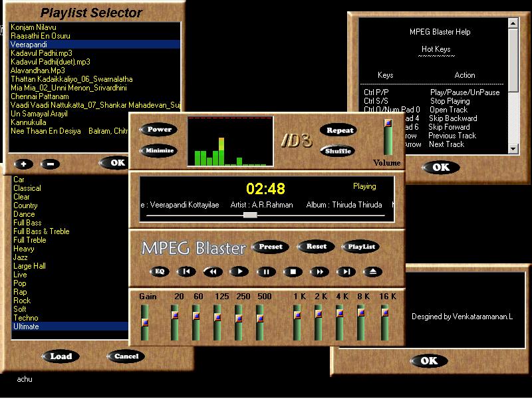
Task: Load the selected equalizer preset
Action: coord(61,356)
